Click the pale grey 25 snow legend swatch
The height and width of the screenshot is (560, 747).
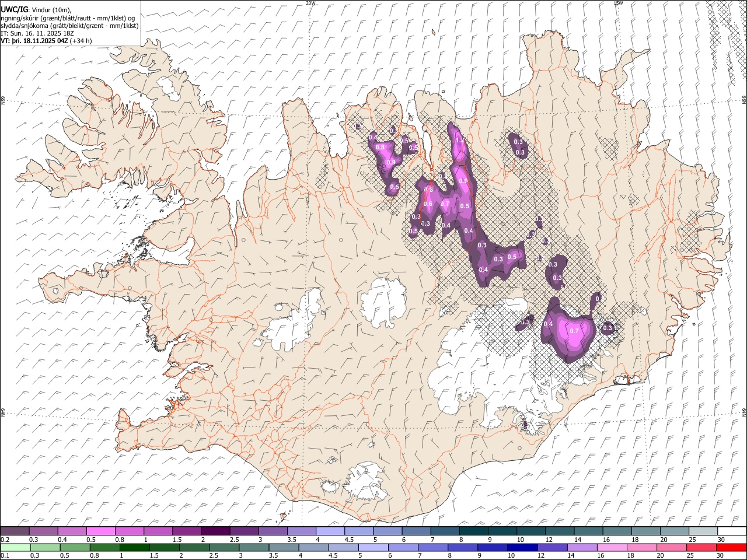coord(703,531)
